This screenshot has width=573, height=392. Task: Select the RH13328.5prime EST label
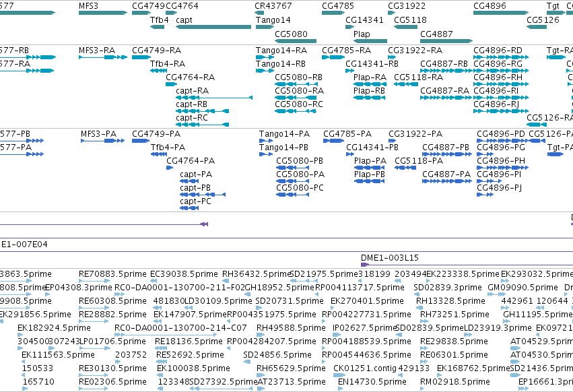[450, 300]
